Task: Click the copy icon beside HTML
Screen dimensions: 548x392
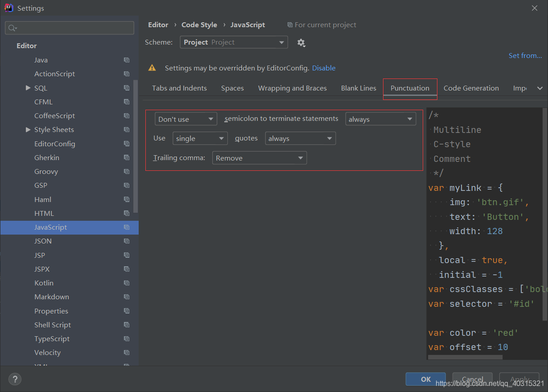Action: click(x=127, y=213)
